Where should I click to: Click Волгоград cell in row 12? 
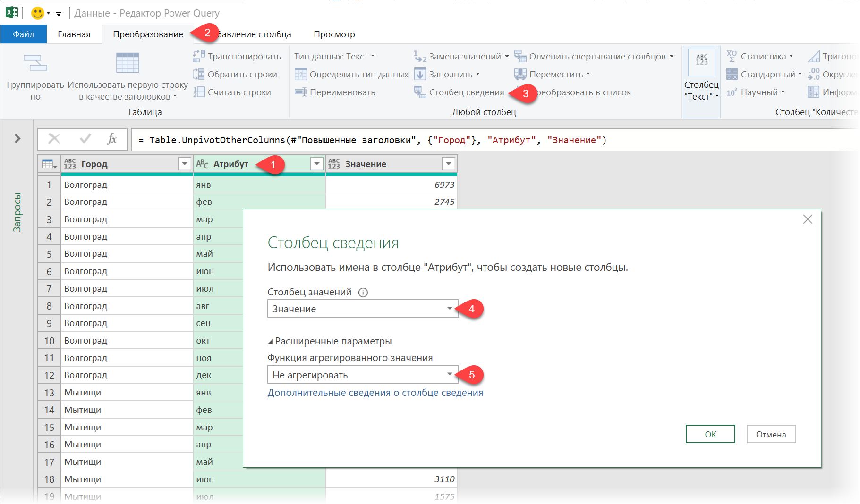click(x=127, y=375)
